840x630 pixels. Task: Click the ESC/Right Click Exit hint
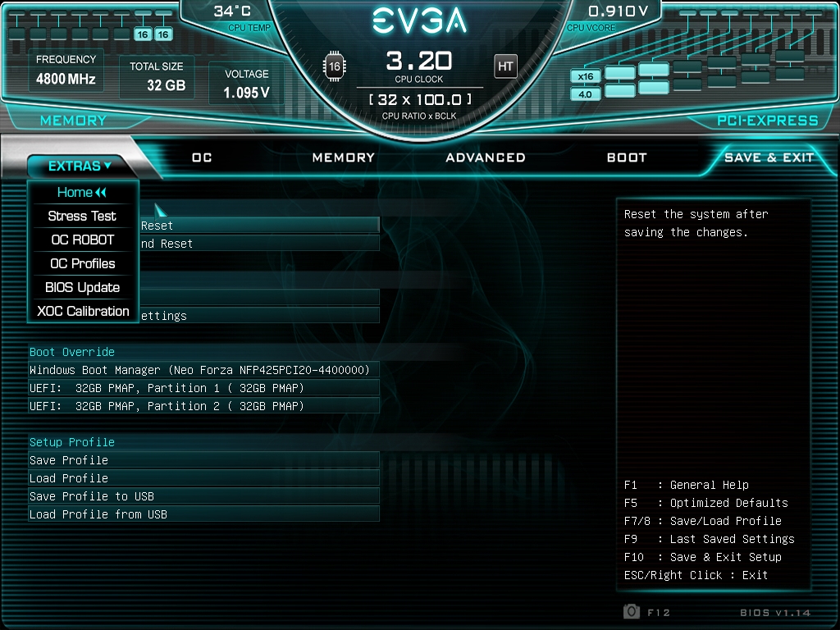[x=696, y=575]
